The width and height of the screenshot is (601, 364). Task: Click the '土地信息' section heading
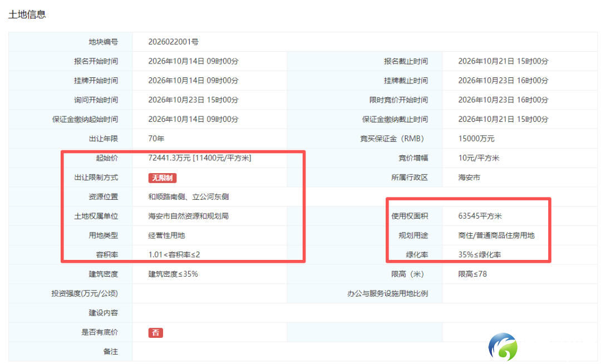27,14
